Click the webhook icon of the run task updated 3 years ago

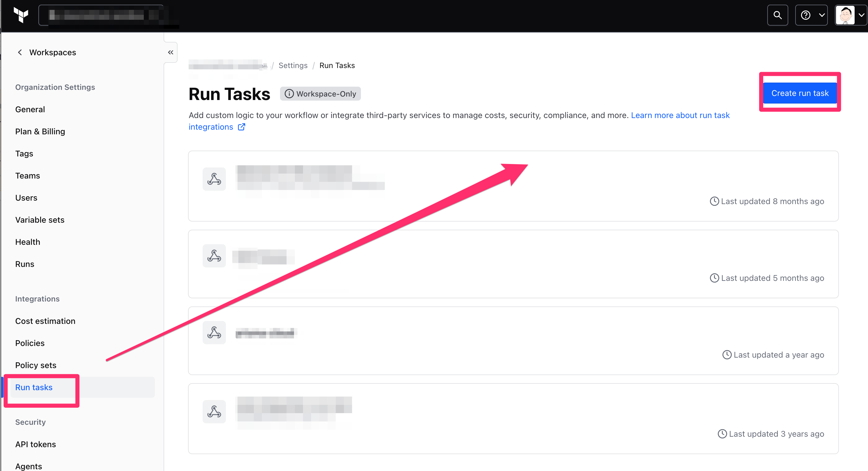click(x=214, y=412)
